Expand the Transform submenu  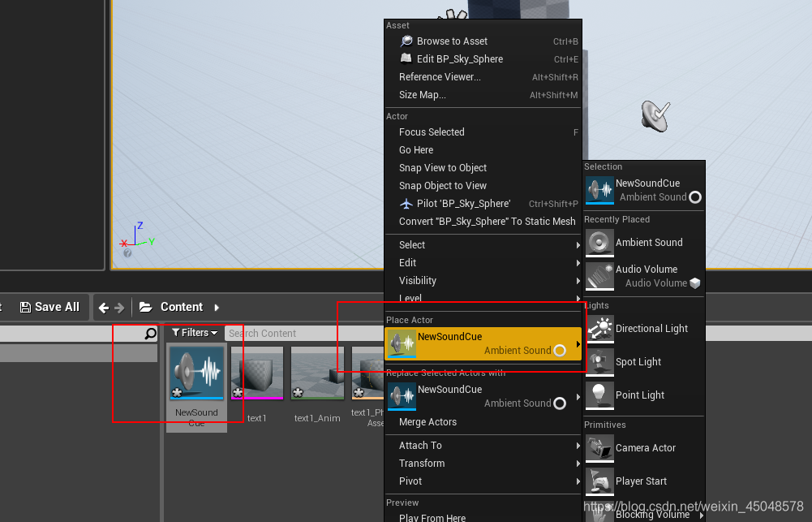[483, 464]
